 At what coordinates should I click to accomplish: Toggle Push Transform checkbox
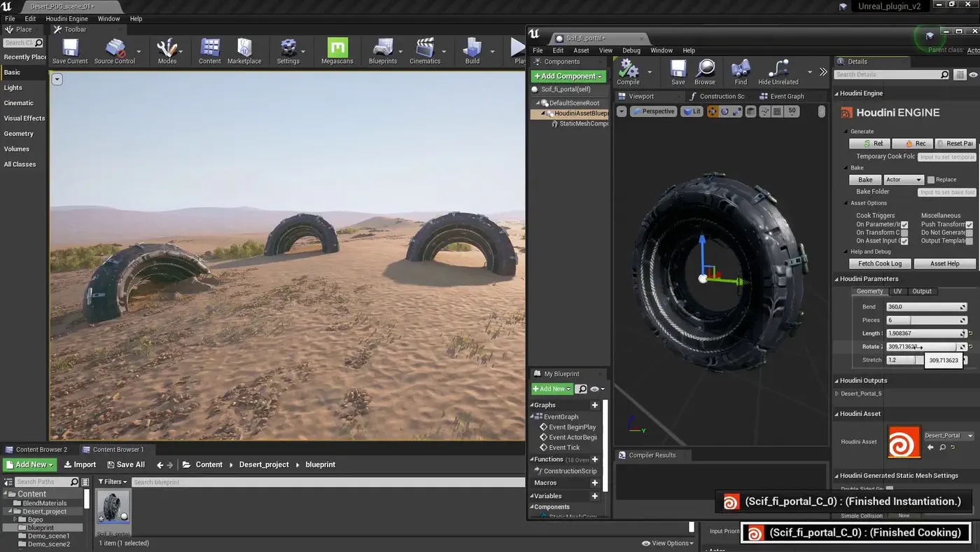tap(969, 225)
